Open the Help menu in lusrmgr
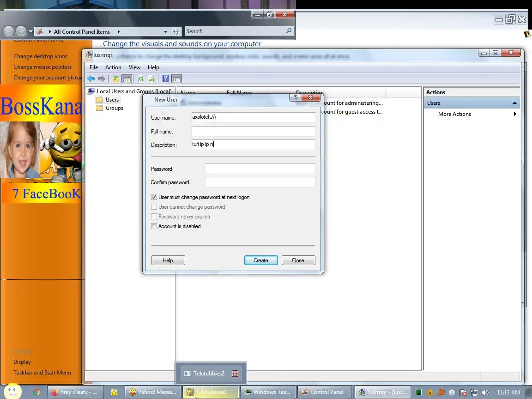The height and width of the screenshot is (399, 532). coord(153,67)
